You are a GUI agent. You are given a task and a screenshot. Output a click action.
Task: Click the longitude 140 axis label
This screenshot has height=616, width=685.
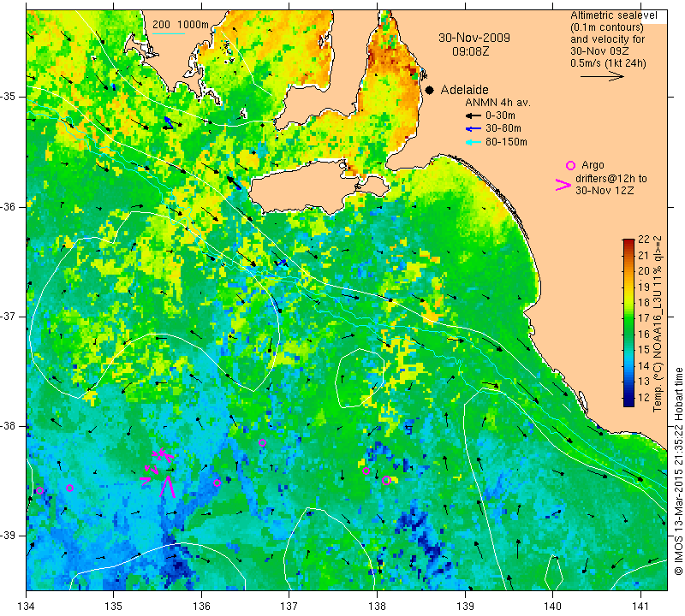552,606
